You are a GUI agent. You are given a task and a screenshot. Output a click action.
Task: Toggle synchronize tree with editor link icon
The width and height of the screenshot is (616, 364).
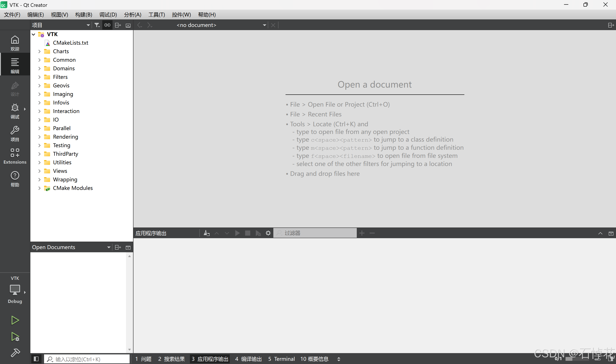(107, 25)
